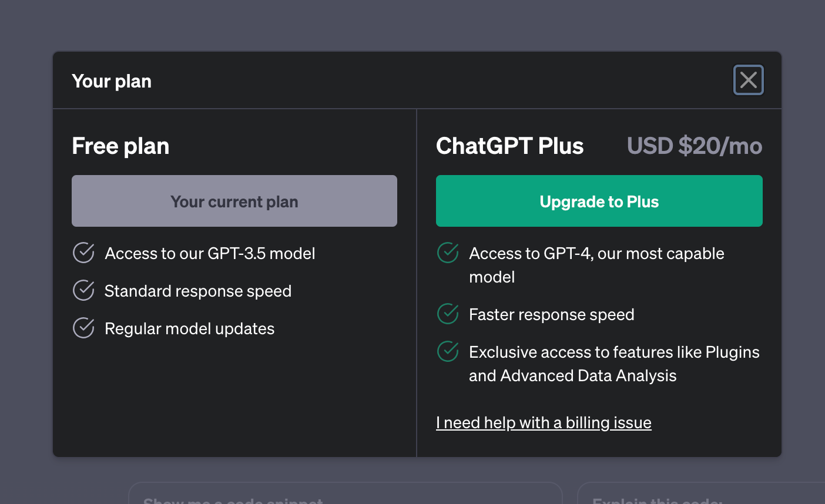Click checkmark icon beside GPT-3.5 model access
The height and width of the screenshot is (504, 825).
coord(83,253)
